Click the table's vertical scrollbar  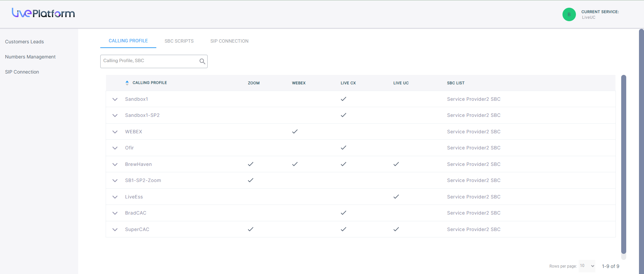click(x=624, y=165)
